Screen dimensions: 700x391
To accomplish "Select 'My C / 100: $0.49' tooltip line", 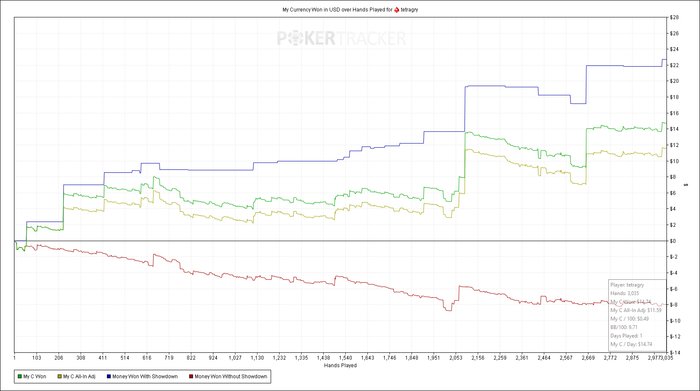I will coord(629,319).
